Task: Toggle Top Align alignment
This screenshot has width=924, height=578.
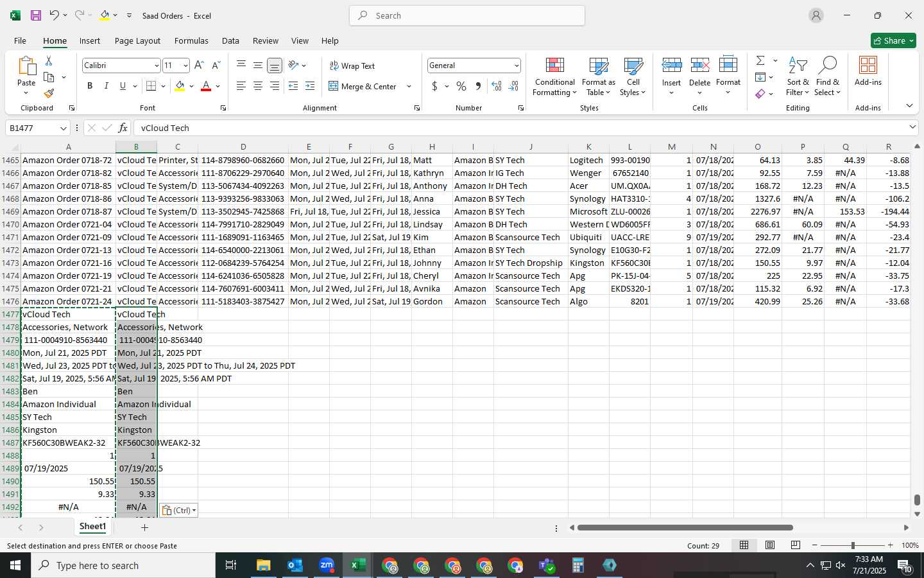Action: point(241,66)
